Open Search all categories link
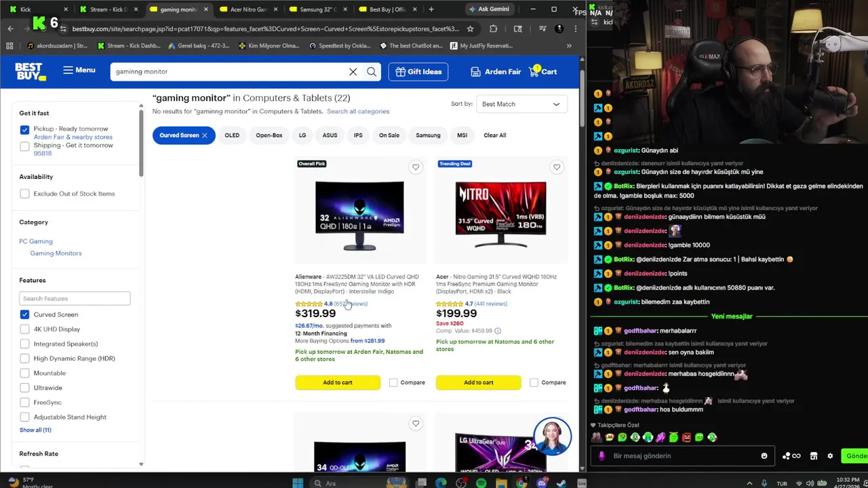The height and width of the screenshot is (488, 868). click(x=358, y=111)
